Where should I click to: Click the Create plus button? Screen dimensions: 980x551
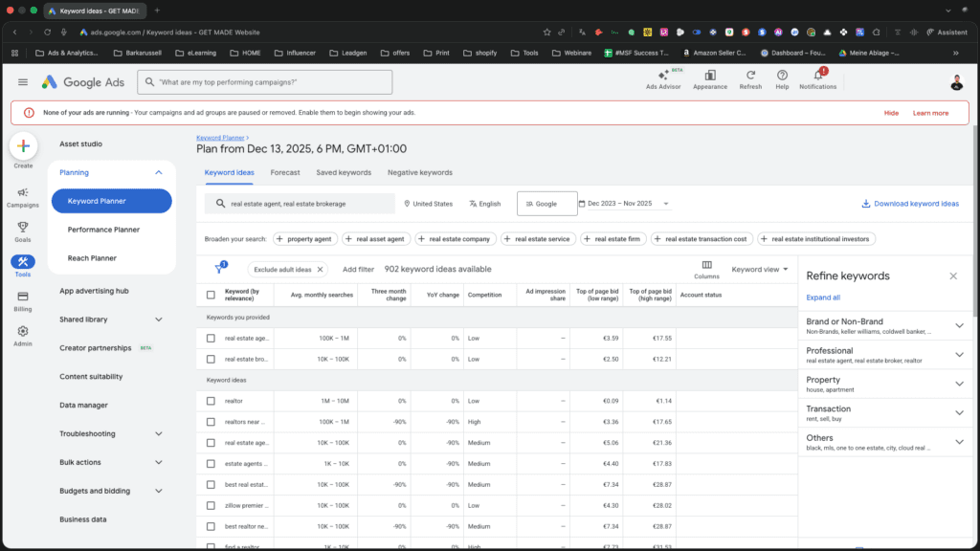(x=23, y=146)
